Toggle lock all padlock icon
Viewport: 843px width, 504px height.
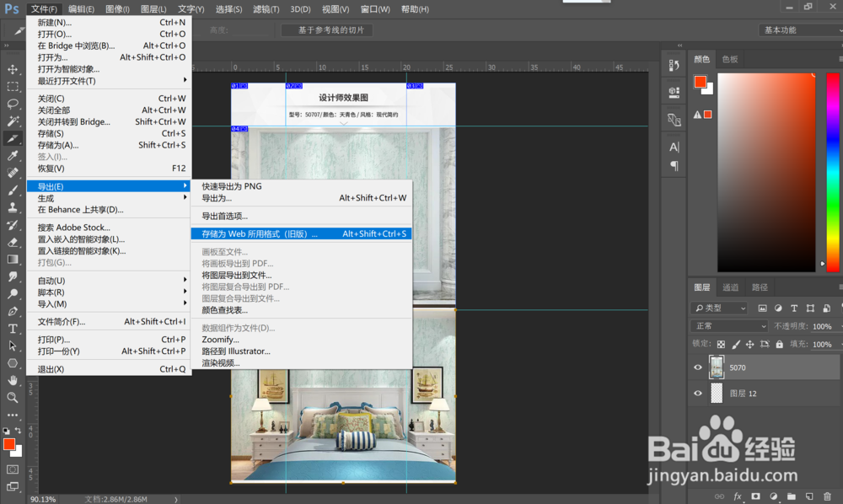point(780,344)
